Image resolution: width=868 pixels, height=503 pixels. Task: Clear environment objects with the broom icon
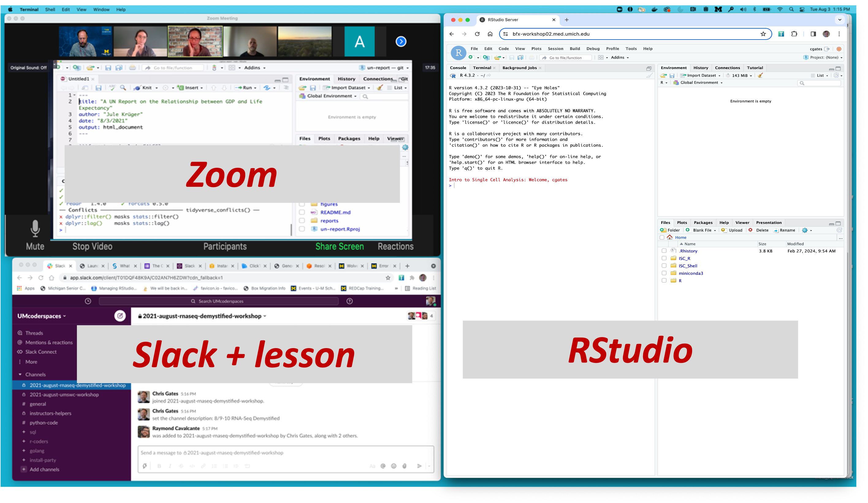point(760,75)
